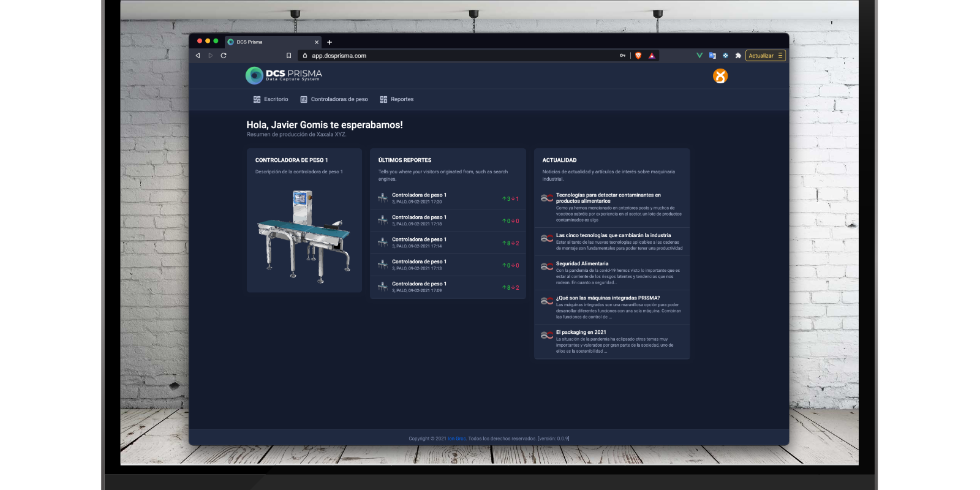The height and width of the screenshot is (490, 980).
Task: Click the Vue devtools extension icon
Action: point(699,56)
